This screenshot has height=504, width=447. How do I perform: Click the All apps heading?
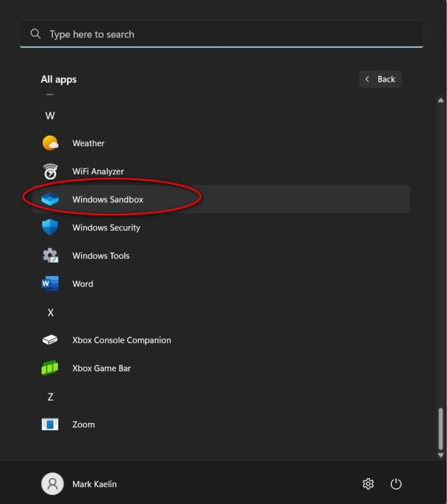click(x=59, y=79)
